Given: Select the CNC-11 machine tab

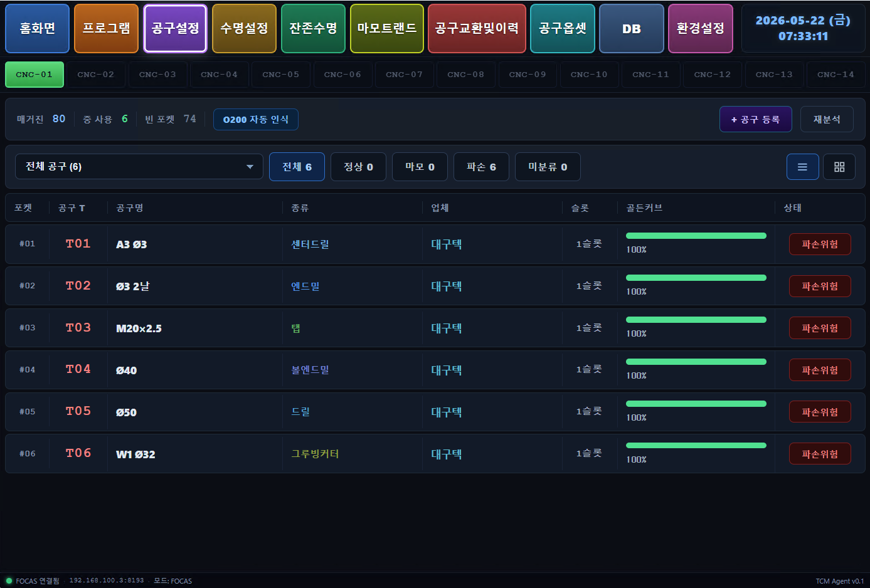Looking at the screenshot, I should [x=651, y=75].
